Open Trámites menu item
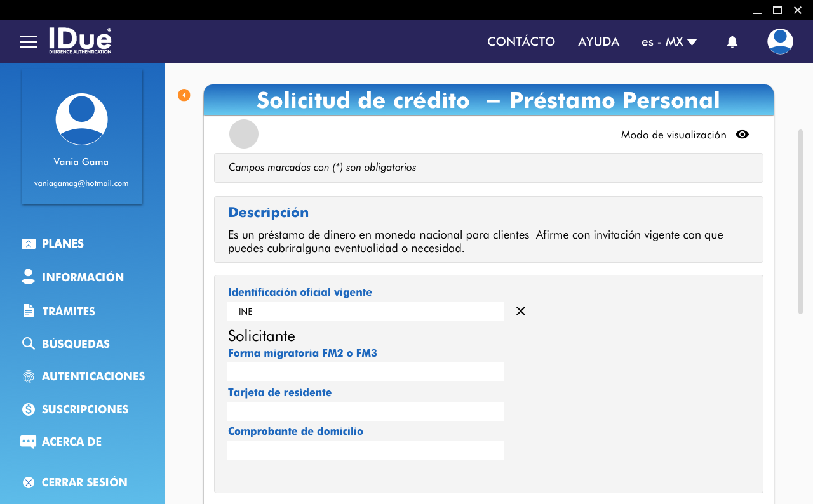The width and height of the screenshot is (813, 504). click(69, 312)
